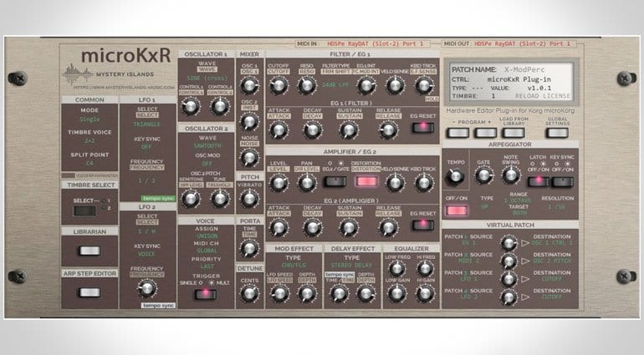Click the Mixer OSC 1 level knob
This screenshot has height=355, width=644.
[x=249, y=85]
